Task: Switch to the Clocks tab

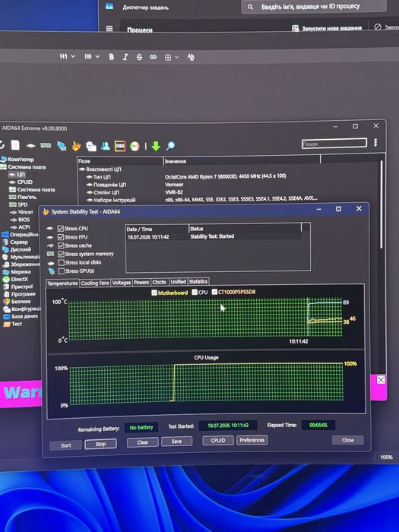Action: coord(159,282)
